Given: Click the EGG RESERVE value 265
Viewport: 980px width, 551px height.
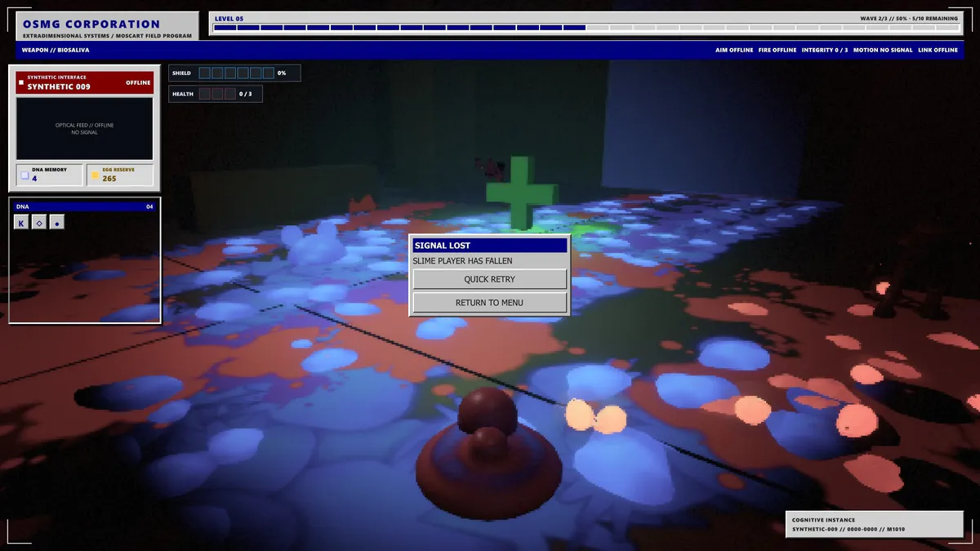Looking at the screenshot, I should [x=109, y=179].
